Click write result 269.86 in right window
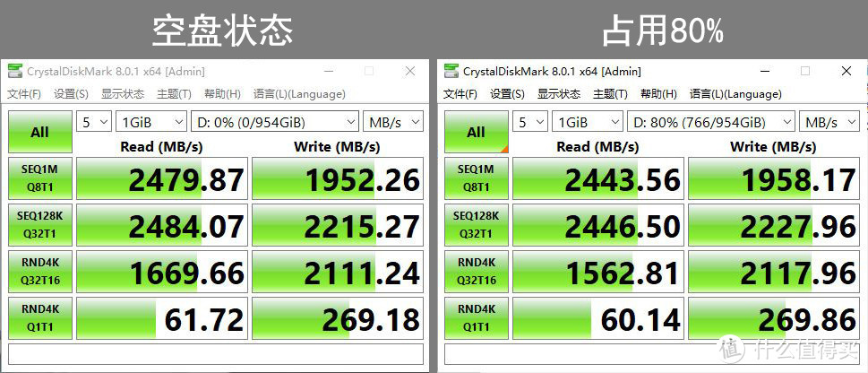Screen dimensions: 868x373 774,318
